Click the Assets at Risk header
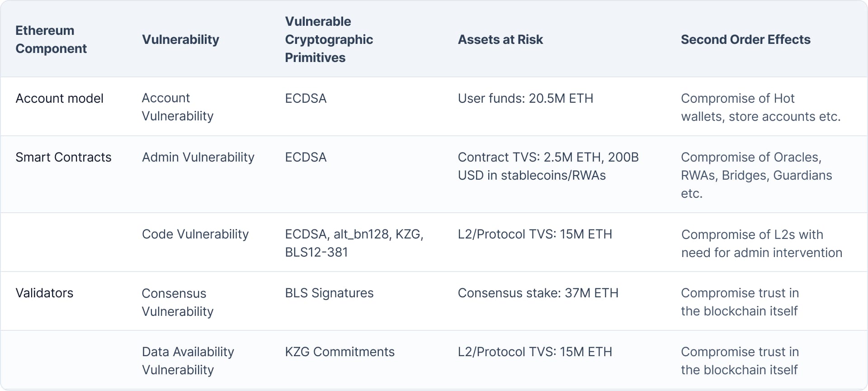868x391 pixels. [500, 39]
